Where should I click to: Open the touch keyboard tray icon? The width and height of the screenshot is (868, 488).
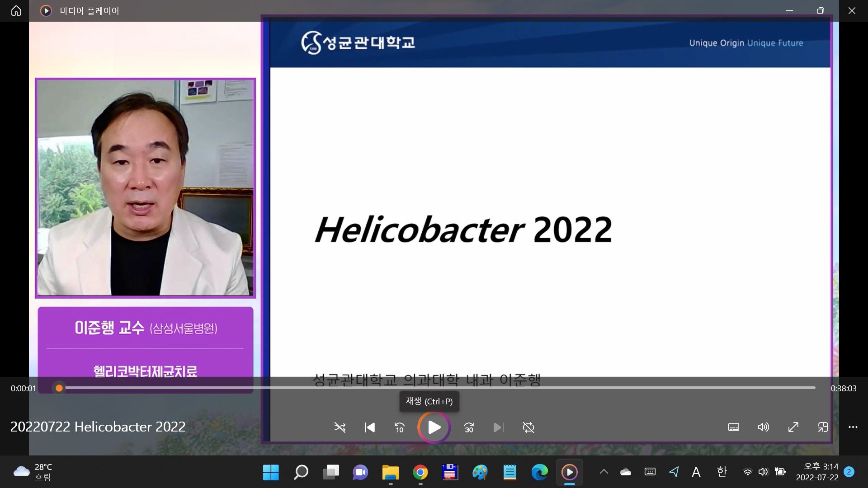tap(650, 472)
